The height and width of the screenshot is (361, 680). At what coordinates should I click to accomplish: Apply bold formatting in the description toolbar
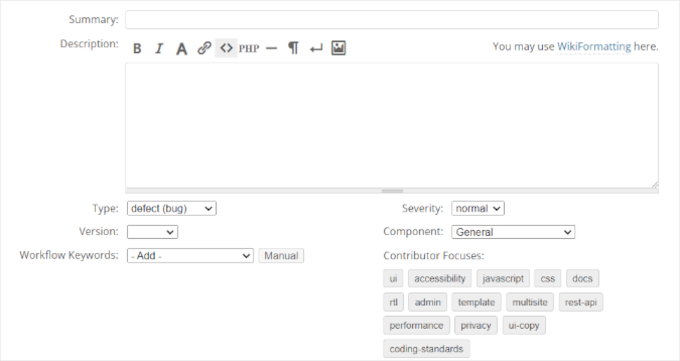[x=137, y=48]
